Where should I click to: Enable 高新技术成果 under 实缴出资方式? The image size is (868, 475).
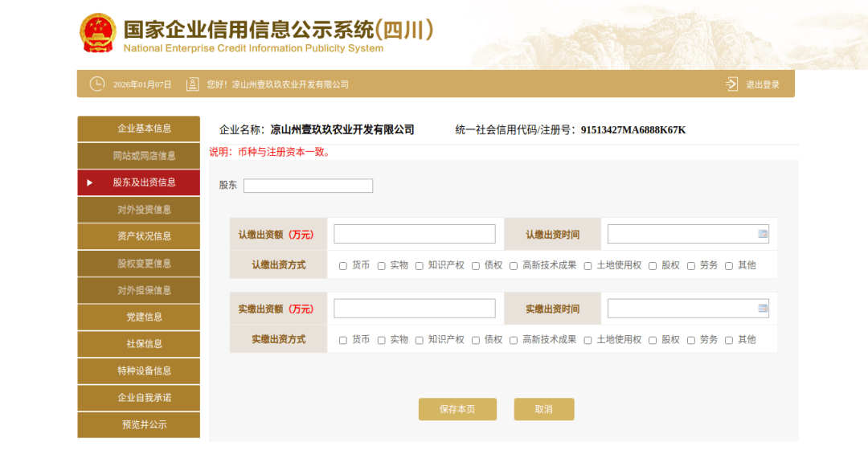[513, 339]
